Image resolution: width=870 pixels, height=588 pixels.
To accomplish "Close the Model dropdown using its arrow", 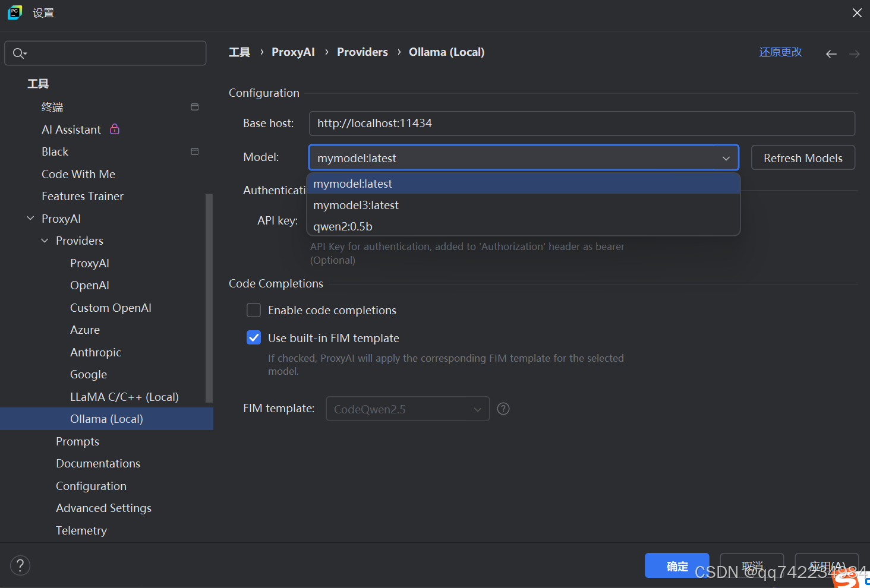I will point(726,158).
